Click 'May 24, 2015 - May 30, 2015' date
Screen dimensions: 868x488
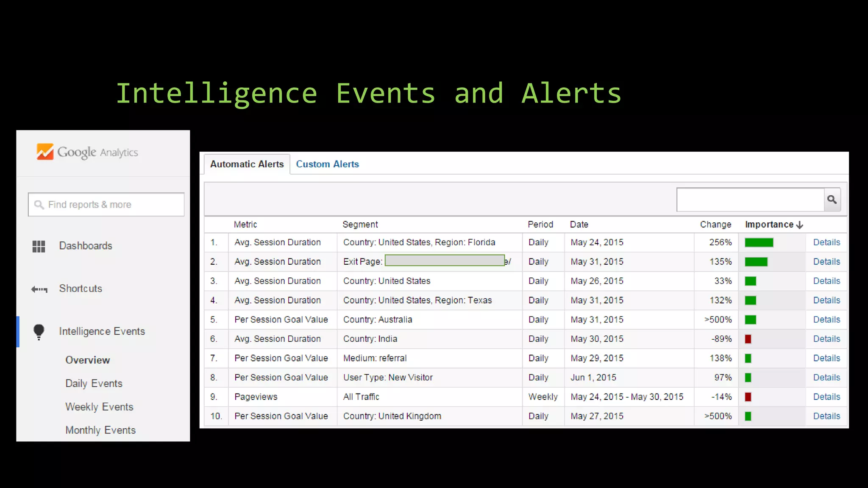(x=627, y=397)
